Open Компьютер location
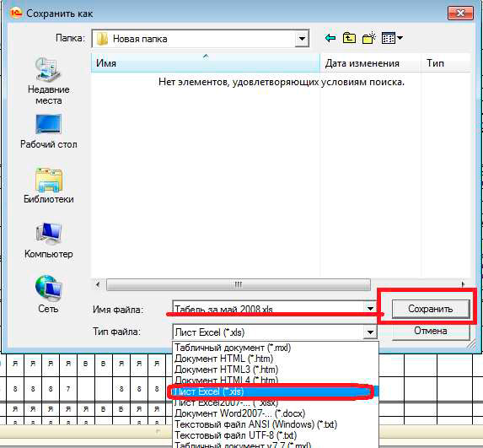Viewport: 483px width, 448px height. 49,240
